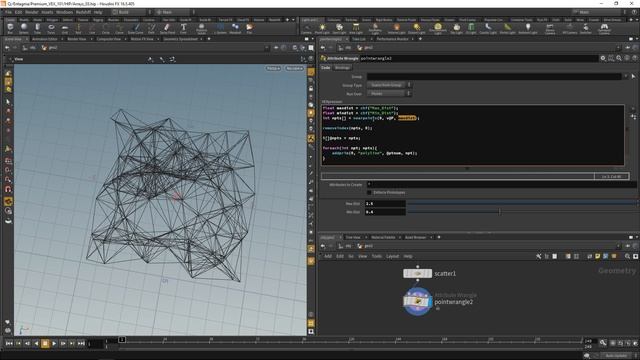Add a Caustic Light from shelf
The height and width of the screenshot is (360, 640).
click(x=488, y=28)
